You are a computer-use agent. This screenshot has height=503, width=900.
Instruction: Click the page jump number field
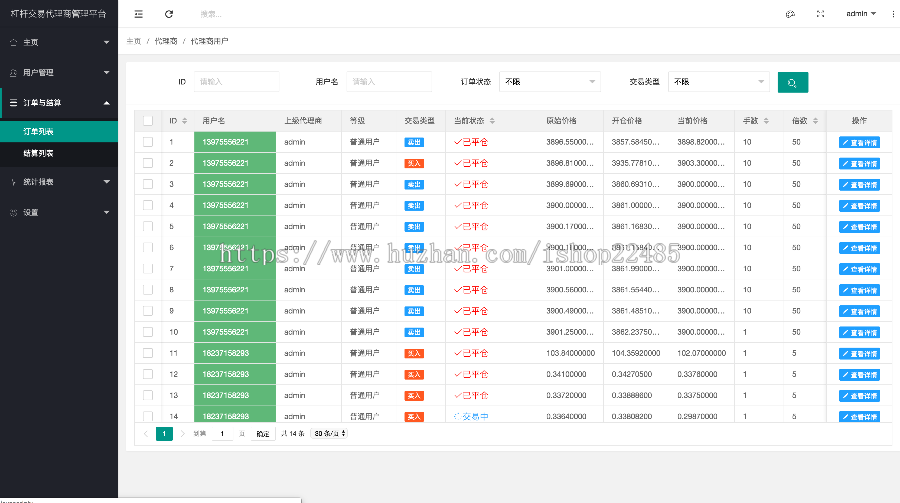(x=222, y=434)
